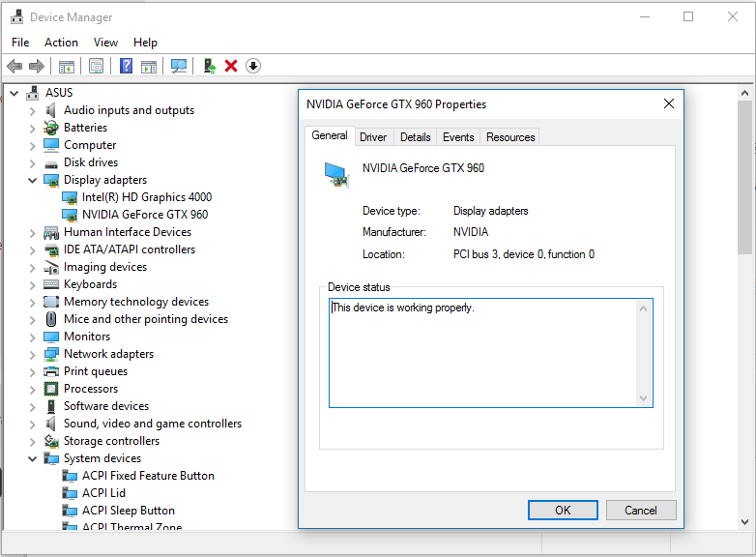The width and height of the screenshot is (756, 557).
Task: Expand the Network adapters category
Action: pyautogui.click(x=32, y=355)
